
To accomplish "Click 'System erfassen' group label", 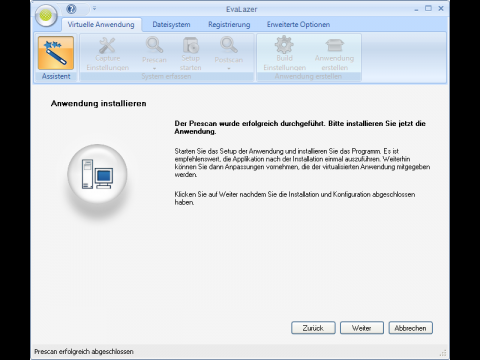I will coord(166,76).
